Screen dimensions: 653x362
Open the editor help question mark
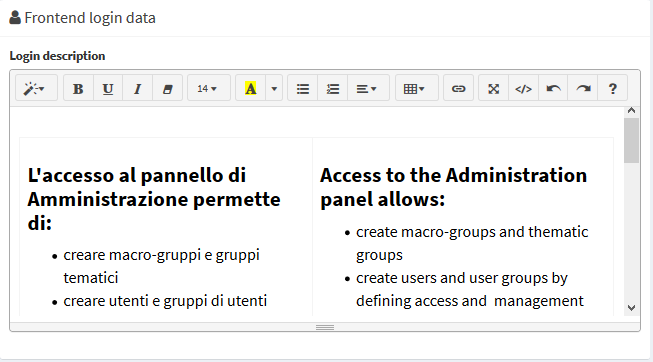coord(613,88)
